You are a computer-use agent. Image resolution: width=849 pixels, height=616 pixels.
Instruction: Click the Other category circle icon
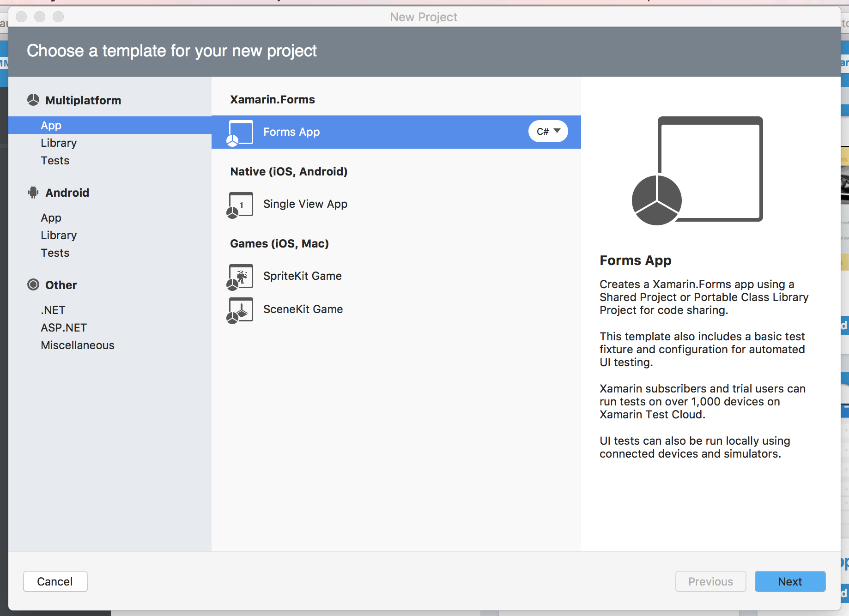[x=33, y=284]
